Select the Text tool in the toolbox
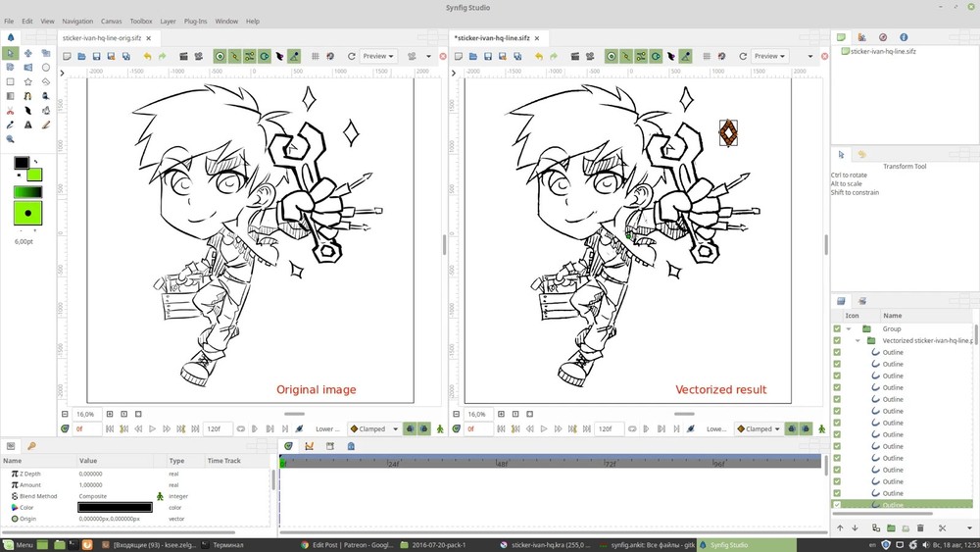The image size is (980, 552). pos(28,125)
